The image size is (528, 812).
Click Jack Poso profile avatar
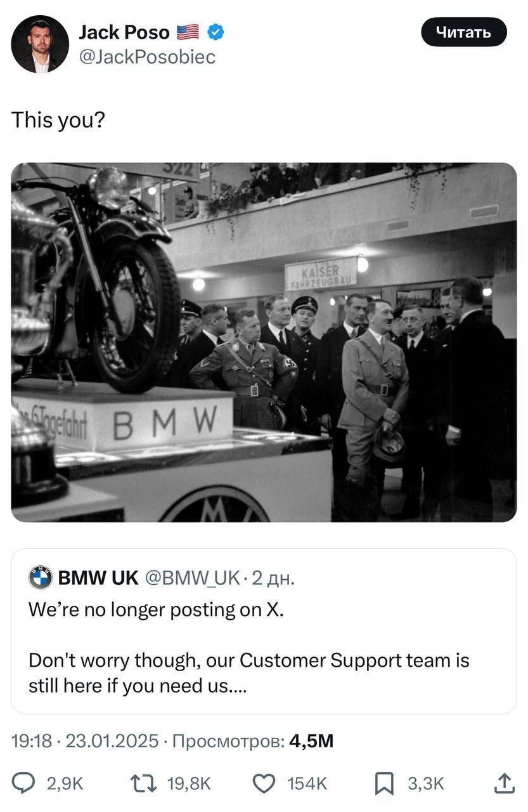(40, 44)
